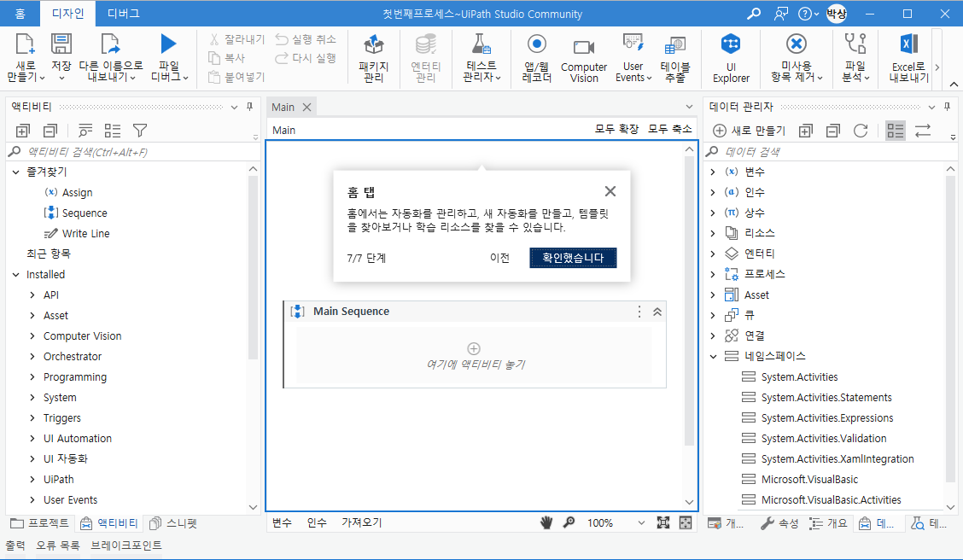963x560 pixels.
Task: Click 이전 in the tour popup
Action: [x=499, y=258]
